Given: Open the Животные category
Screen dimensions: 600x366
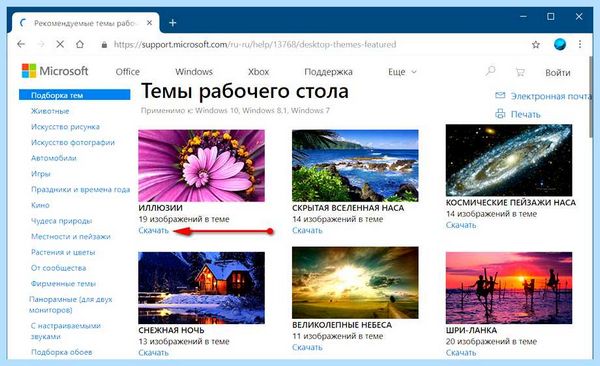Looking at the screenshot, I should 50,111.
